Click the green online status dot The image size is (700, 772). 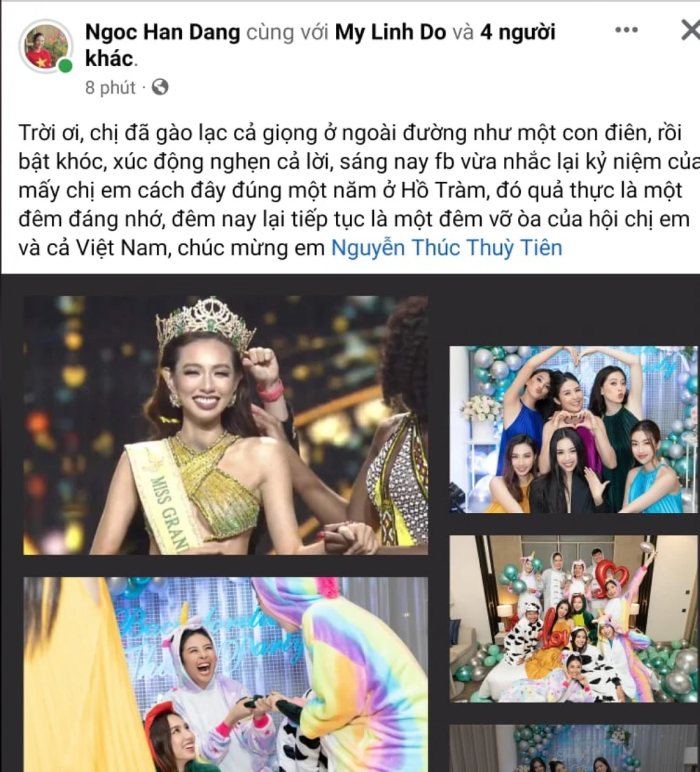click(x=65, y=66)
